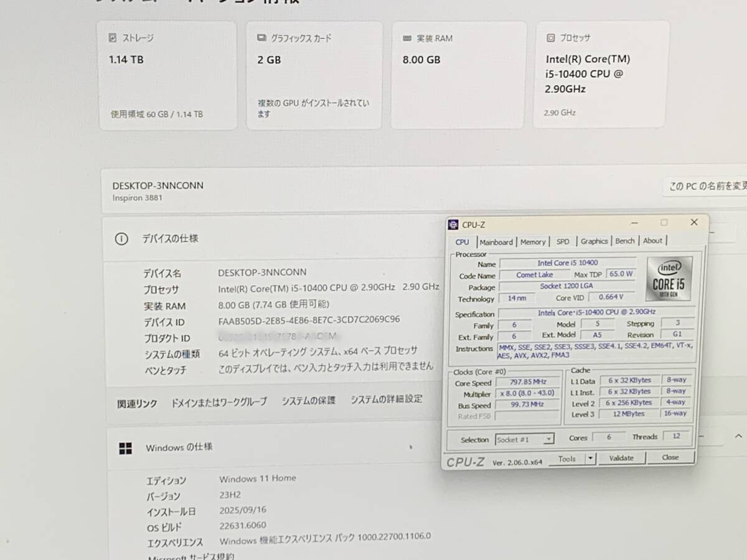
Task: Switch to the Mainboard tab in CPU-Z
Action: pos(496,242)
